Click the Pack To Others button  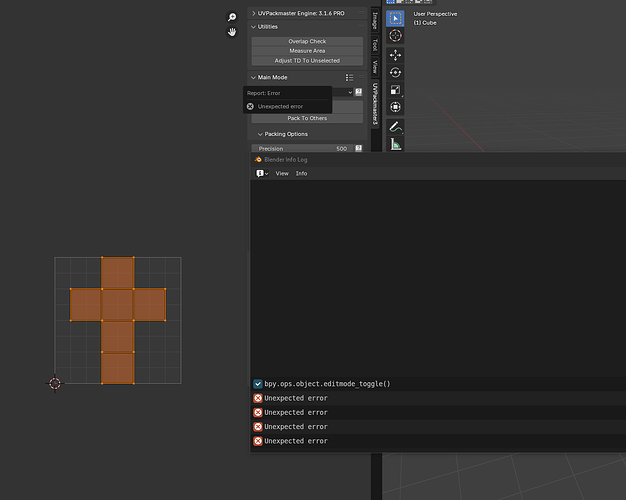[x=307, y=118]
